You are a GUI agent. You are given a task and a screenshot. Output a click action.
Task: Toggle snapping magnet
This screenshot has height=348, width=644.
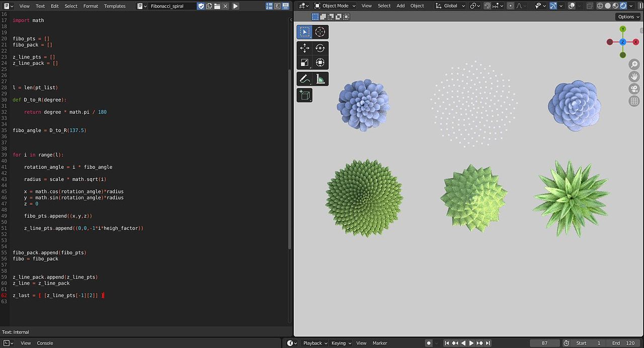pyautogui.click(x=487, y=6)
